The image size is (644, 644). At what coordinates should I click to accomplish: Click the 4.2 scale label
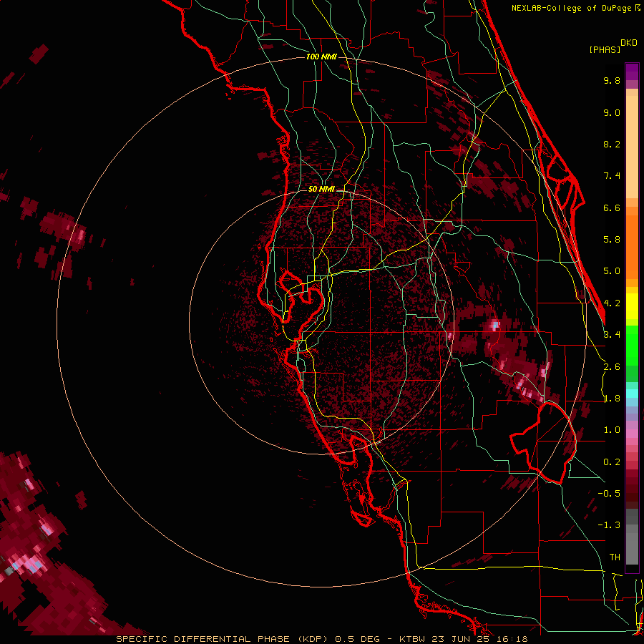[612, 303]
